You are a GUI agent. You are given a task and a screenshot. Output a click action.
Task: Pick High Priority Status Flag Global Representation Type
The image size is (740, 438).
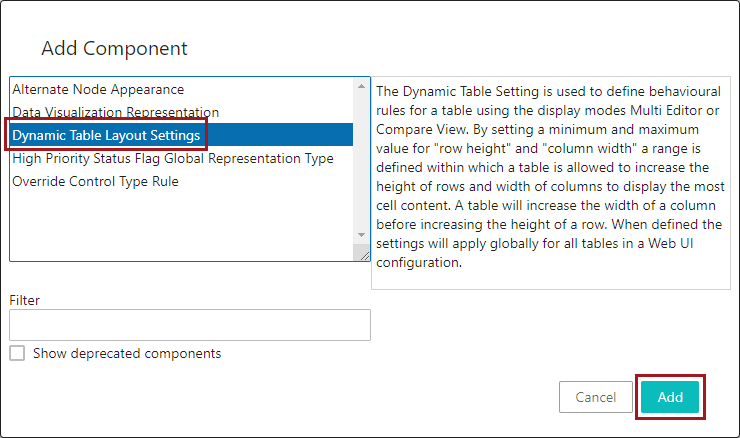tap(173, 158)
